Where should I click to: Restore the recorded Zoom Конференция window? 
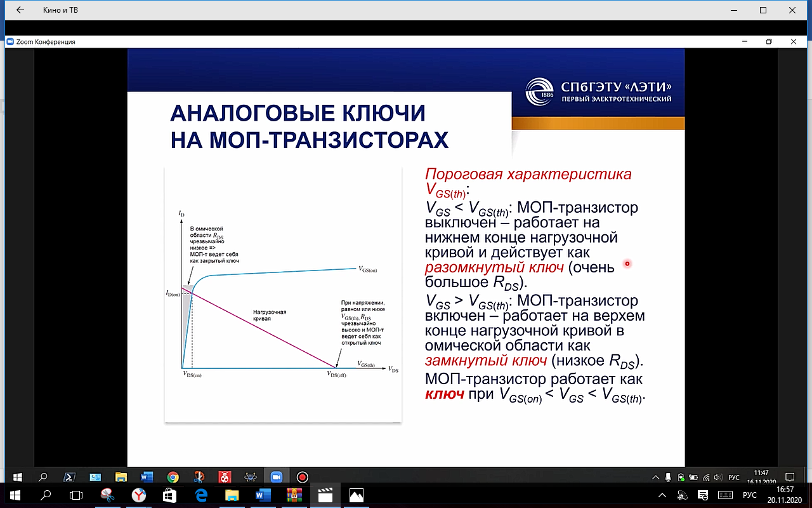click(769, 42)
